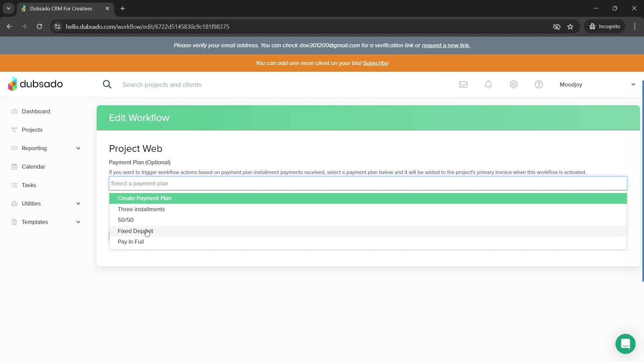Screen dimensions: 644x362
Task: Click the Dubsado logo
Action: [35, 84]
